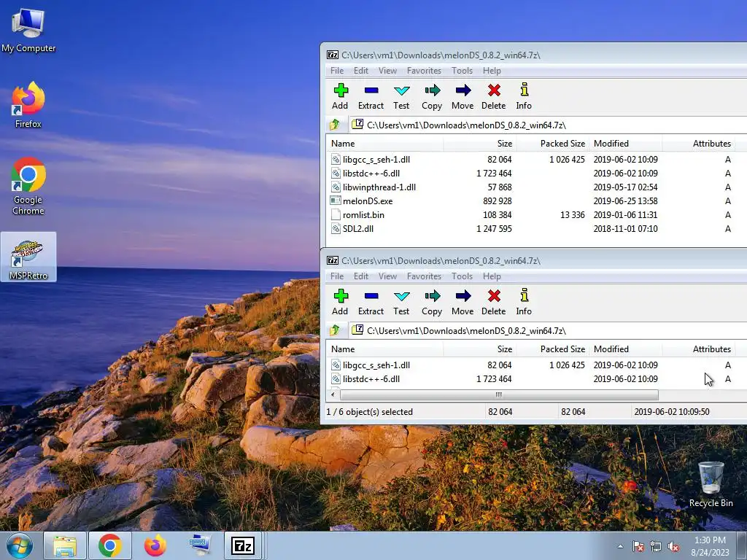The image size is (747, 560).
Task: Select the Recycle Bin icon
Action: coord(711,484)
